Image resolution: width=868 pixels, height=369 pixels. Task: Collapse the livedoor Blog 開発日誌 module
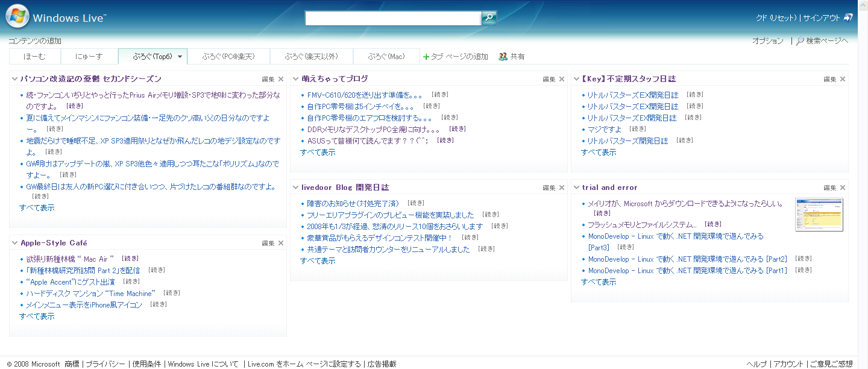[296, 188]
